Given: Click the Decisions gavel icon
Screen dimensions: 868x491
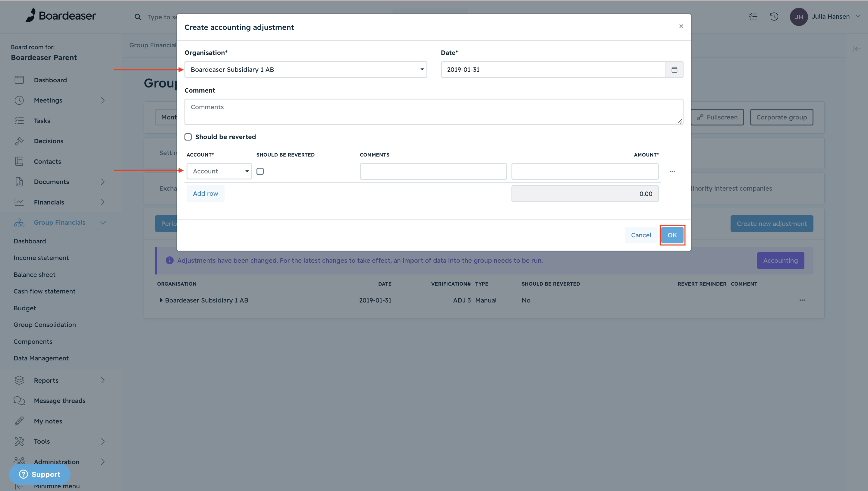Looking at the screenshot, I should (19, 141).
